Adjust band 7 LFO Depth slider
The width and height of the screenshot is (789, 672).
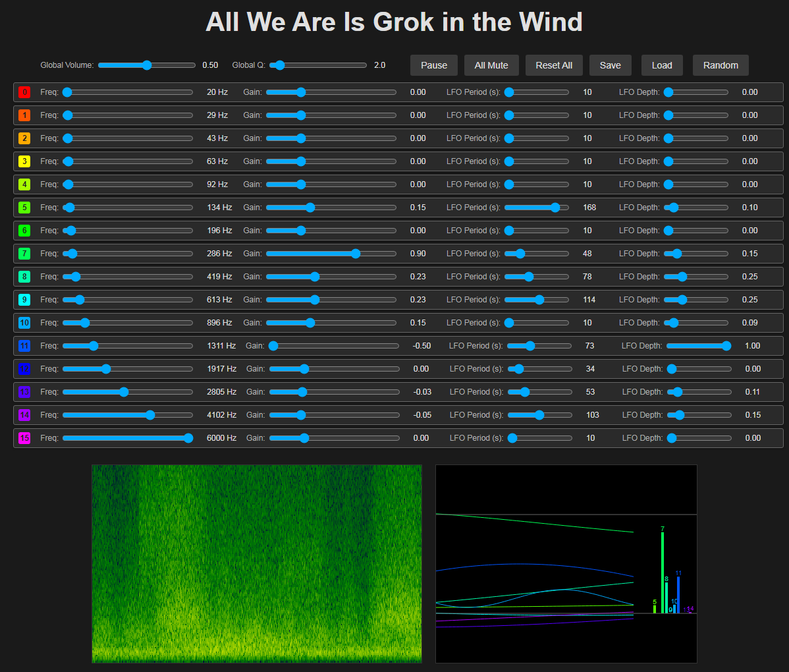pos(696,254)
